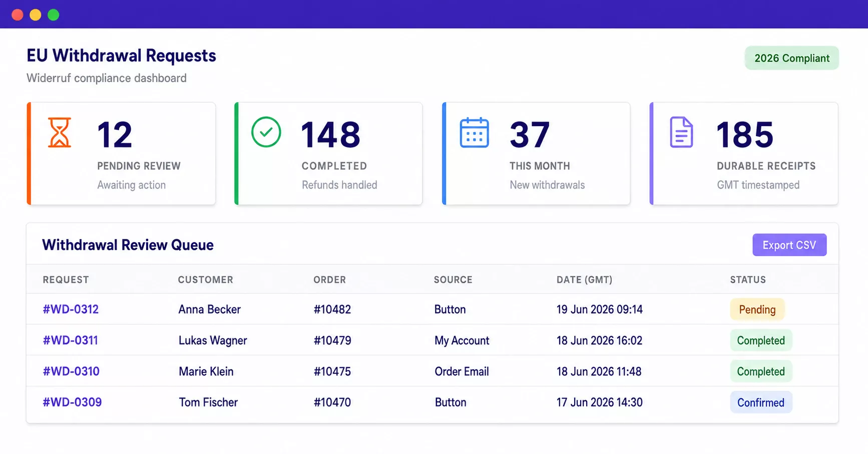The width and height of the screenshot is (868, 454).
Task: Click the New withdrawals caption
Action: pyautogui.click(x=547, y=185)
